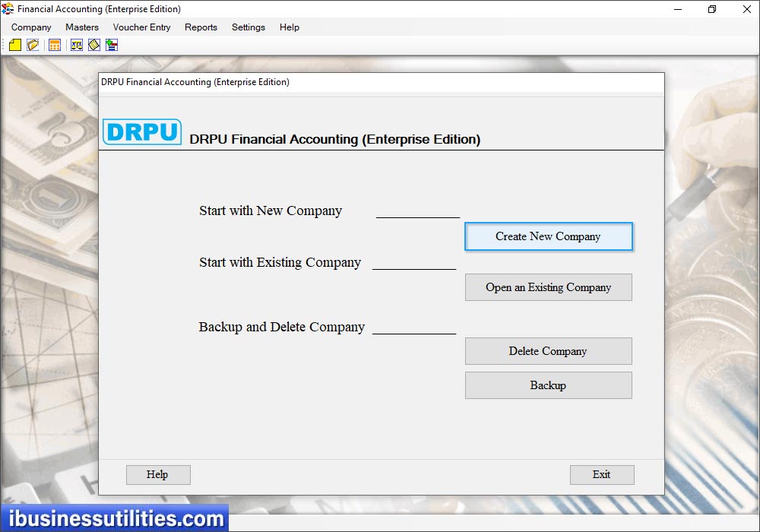This screenshot has height=532, width=760.
Task: Click the app icon in title bar
Action: pyautogui.click(x=8, y=8)
